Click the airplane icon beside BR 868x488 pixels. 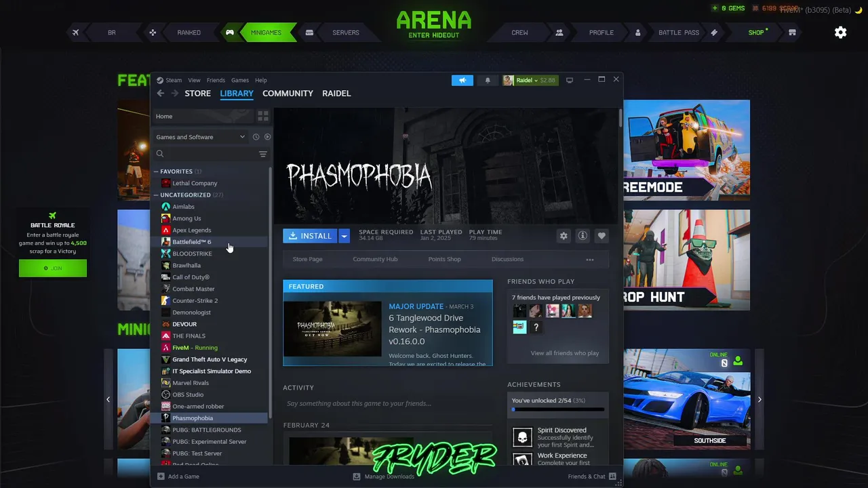(75, 33)
